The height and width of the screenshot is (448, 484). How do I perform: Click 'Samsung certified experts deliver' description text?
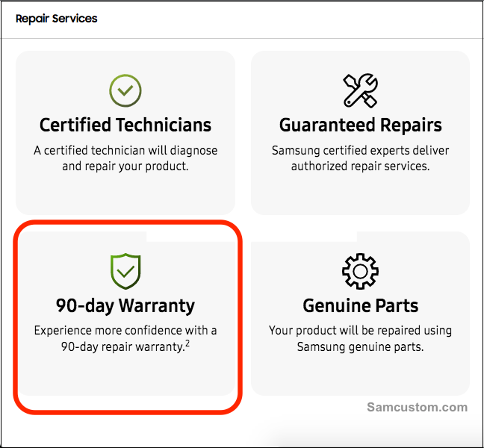coord(360,151)
